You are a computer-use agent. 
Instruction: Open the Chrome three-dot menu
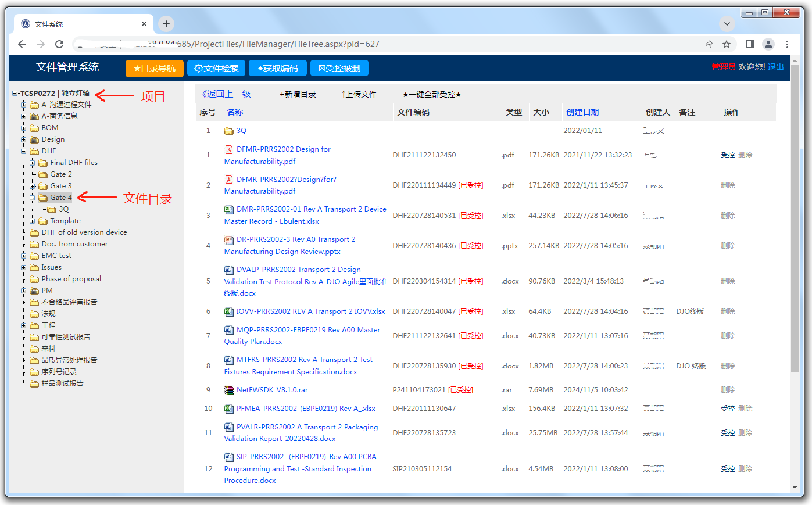[787, 44]
